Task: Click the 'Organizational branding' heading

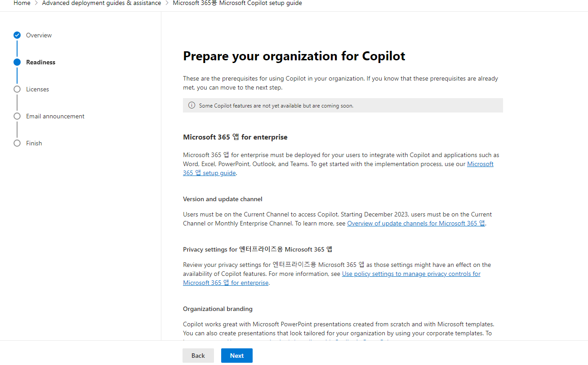Action: 218,309
